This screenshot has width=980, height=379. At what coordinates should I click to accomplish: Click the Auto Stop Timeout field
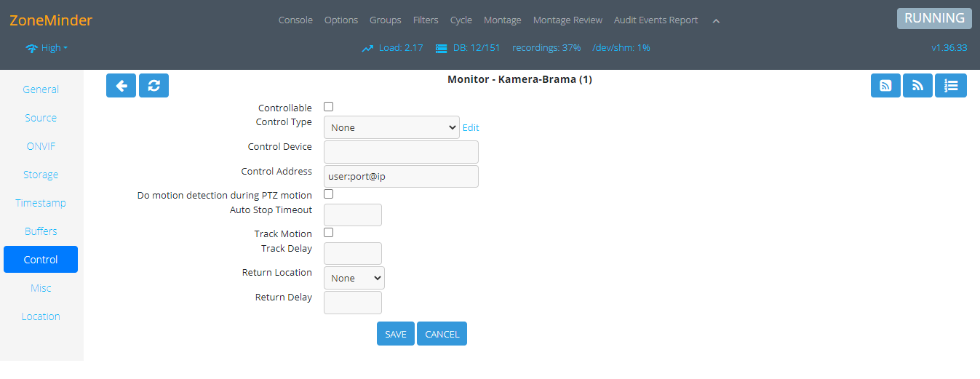click(352, 215)
